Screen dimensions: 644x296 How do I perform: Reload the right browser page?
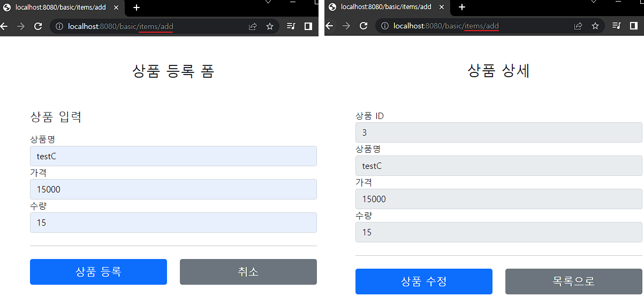(x=363, y=26)
